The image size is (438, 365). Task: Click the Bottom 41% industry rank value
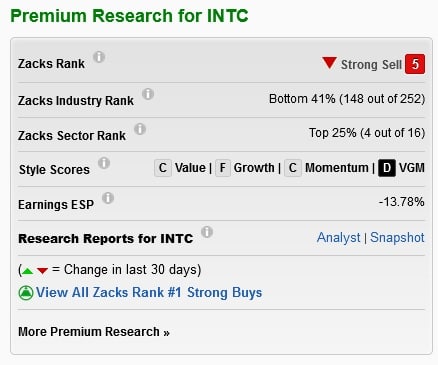pos(347,99)
